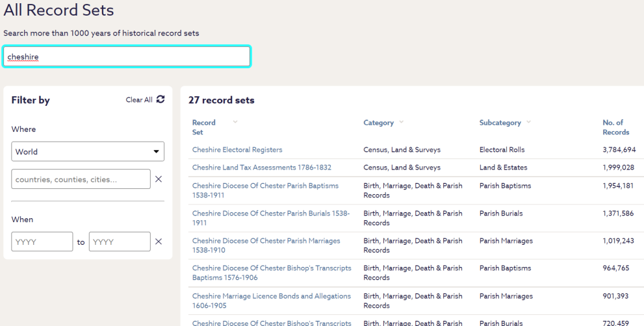Viewport: 644px width, 326px height.
Task: Open the World location dropdown
Action: 88,151
